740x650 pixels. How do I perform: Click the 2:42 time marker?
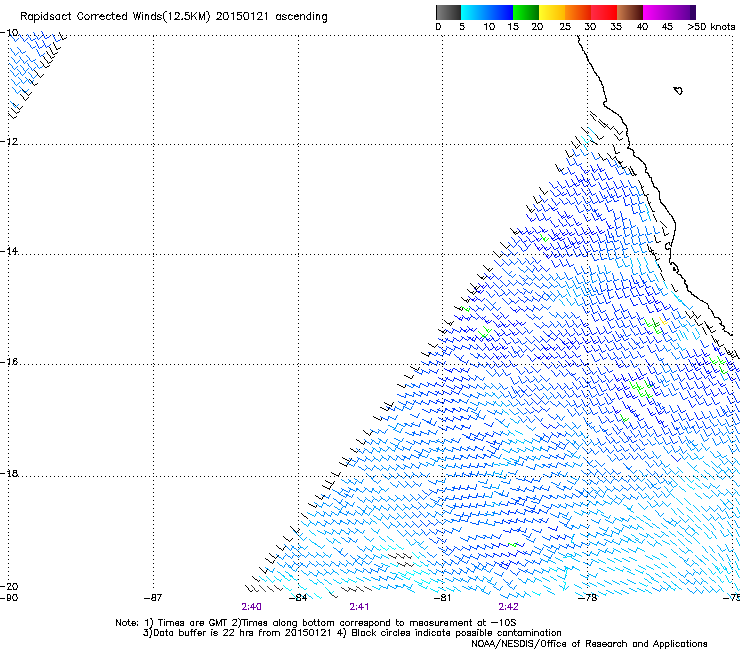coord(508,607)
